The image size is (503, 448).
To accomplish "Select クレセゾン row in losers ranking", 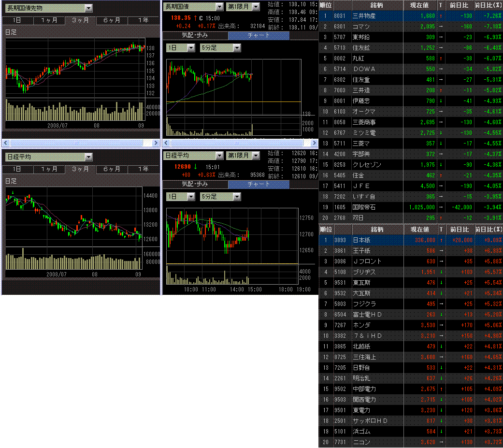I will (x=411, y=165).
